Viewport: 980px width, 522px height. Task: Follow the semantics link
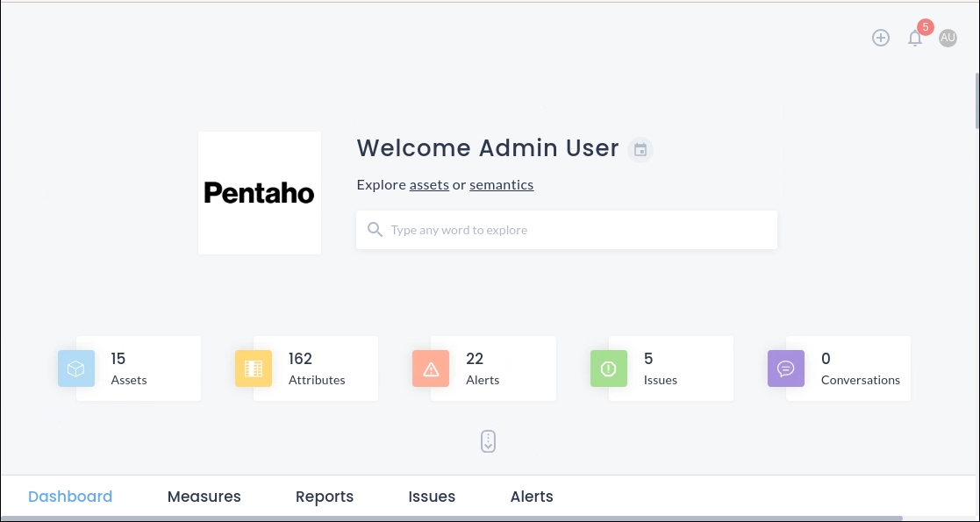click(x=501, y=185)
